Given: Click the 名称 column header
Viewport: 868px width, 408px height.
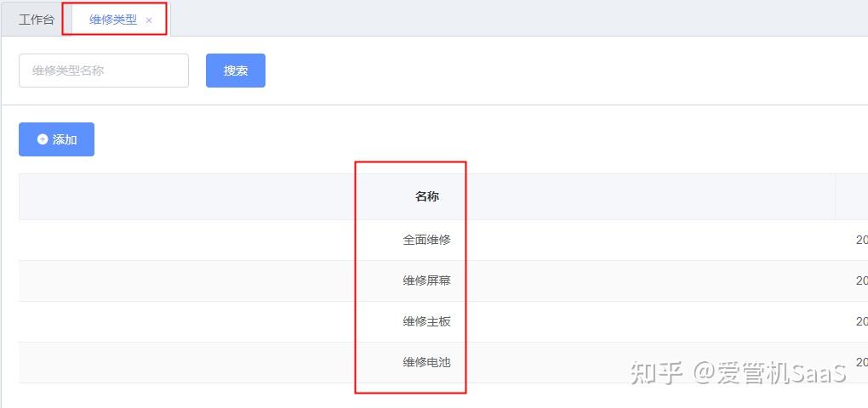Looking at the screenshot, I should pyautogui.click(x=427, y=196).
